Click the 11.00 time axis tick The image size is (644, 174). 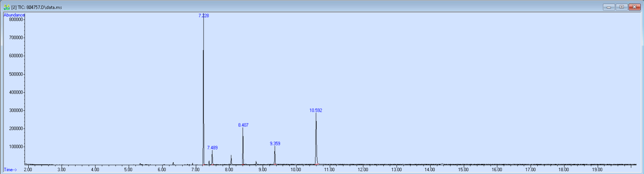click(329, 169)
